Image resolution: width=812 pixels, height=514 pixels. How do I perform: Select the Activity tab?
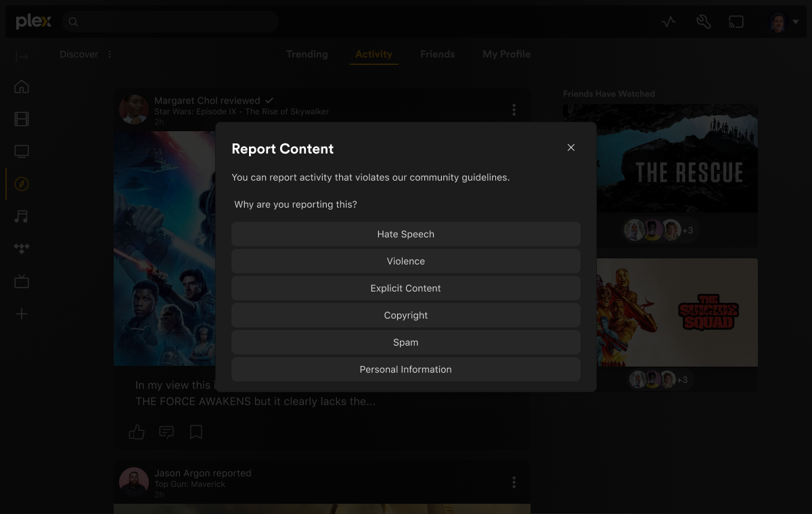point(374,54)
